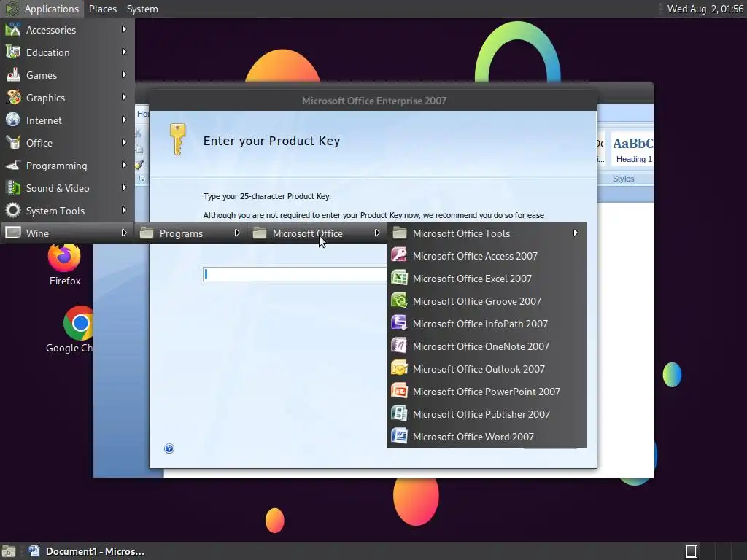
Task: Expand the Graphics submenu arrow
Action: point(124,97)
